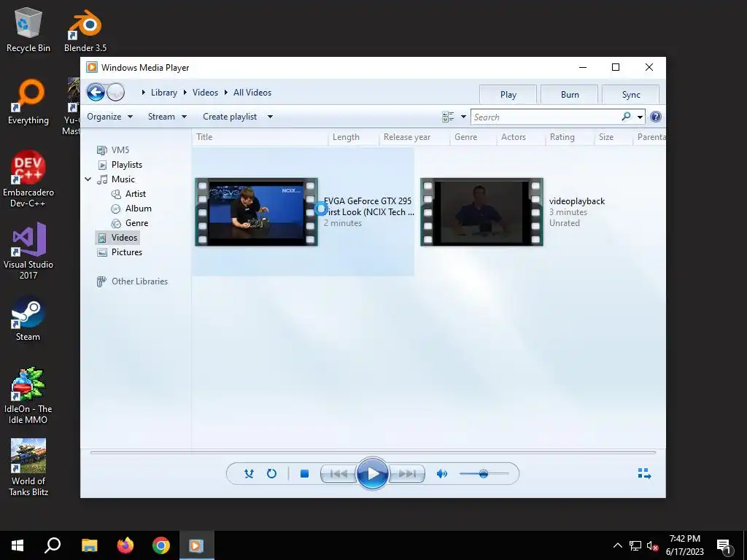Toggle shuffle mode
This screenshot has height=560, width=747.
click(249, 473)
